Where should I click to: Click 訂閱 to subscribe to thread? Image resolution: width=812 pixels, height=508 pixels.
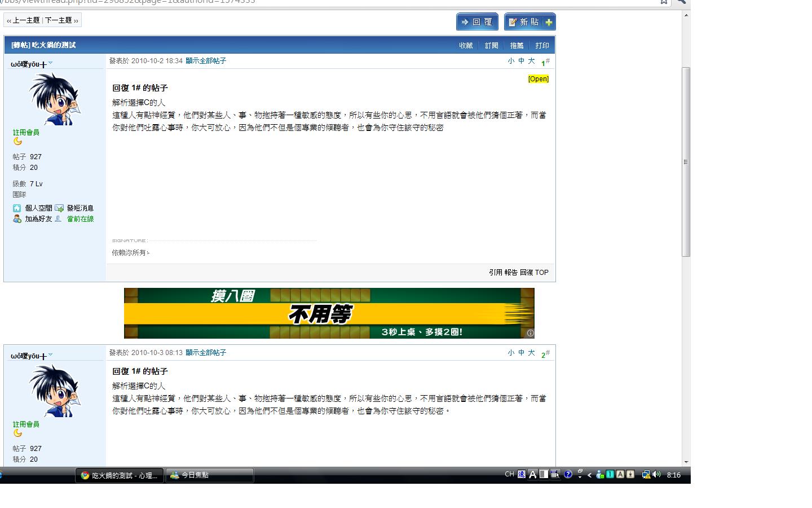(x=491, y=46)
